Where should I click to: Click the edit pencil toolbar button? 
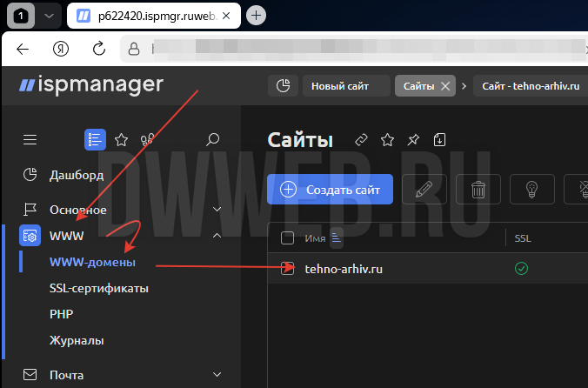point(424,190)
